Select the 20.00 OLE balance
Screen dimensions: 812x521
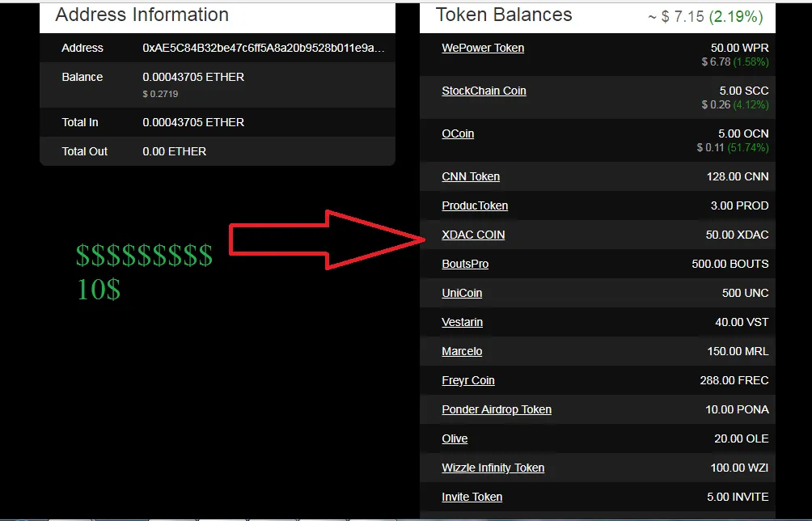point(742,438)
